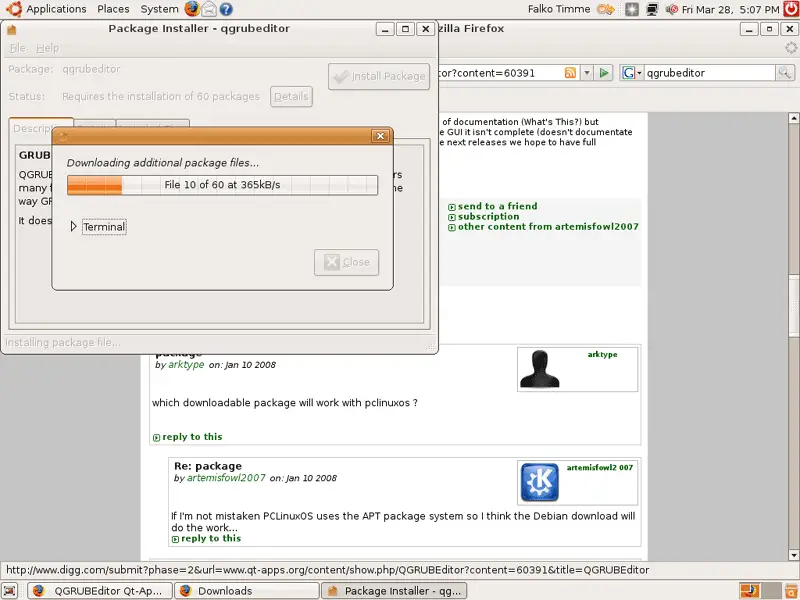The height and width of the screenshot is (600, 800).
Task: Open the System menu
Action: point(159,9)
